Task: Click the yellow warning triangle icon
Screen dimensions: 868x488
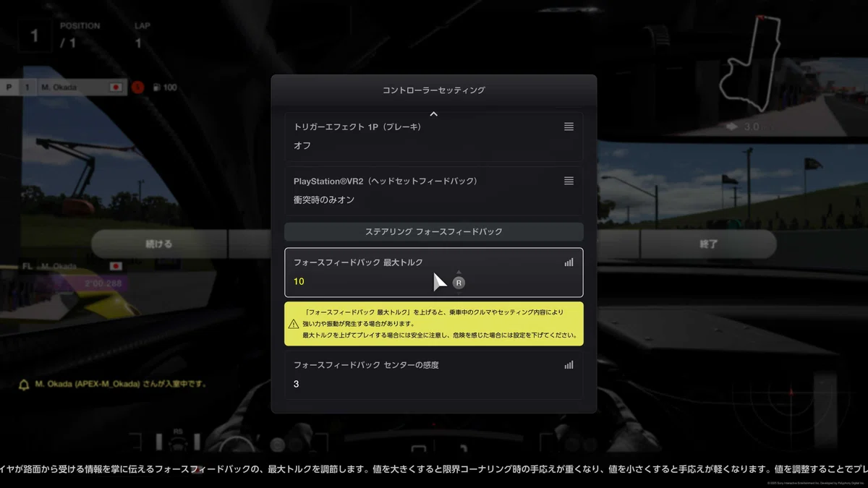Action: 294,324
